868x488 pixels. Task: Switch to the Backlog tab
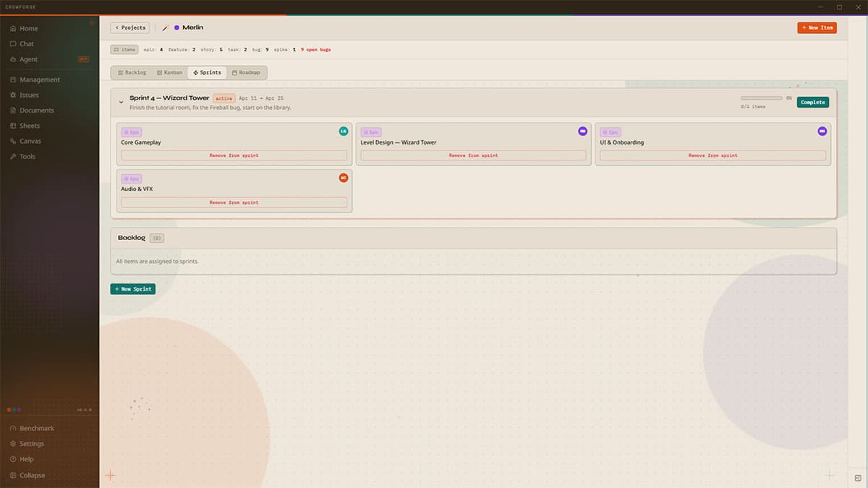click(132, 72)
